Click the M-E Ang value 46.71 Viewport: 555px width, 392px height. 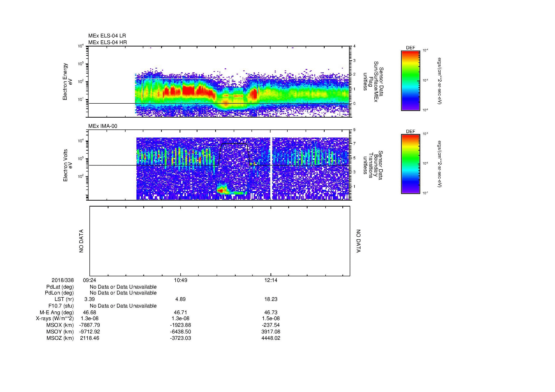[x=180, y=313]
